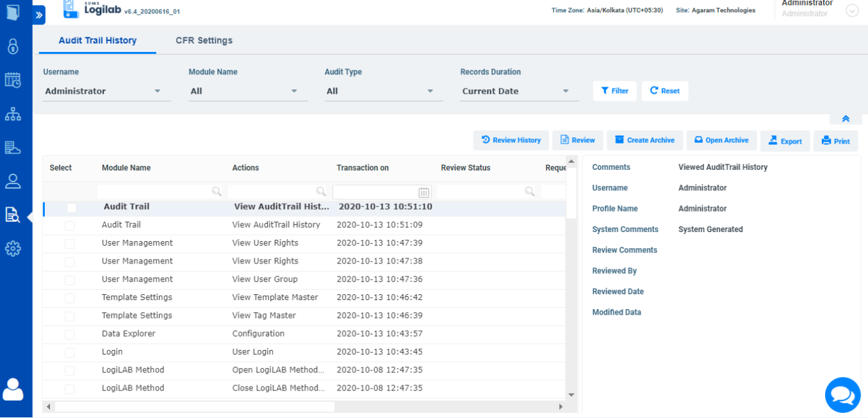Tick the checkbox on the User Login row
Image resolution: width=868 pixels, height=418 pixels.
click(x=70, y=351)
